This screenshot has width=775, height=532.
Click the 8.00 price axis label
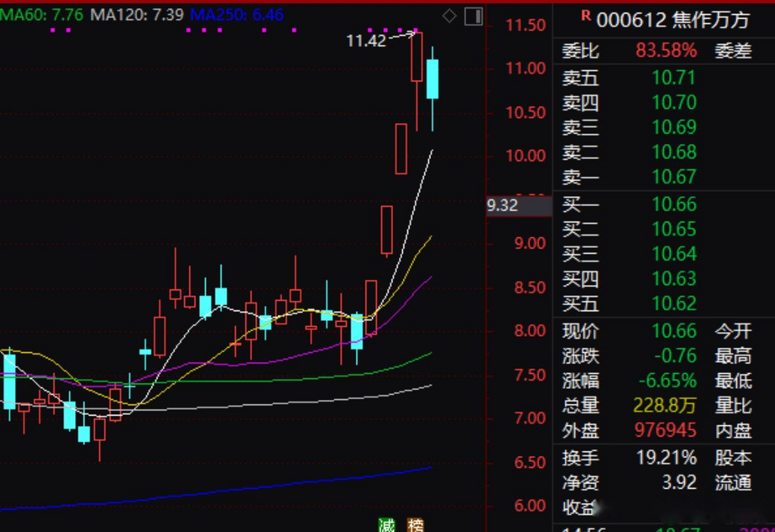[530, 331]
